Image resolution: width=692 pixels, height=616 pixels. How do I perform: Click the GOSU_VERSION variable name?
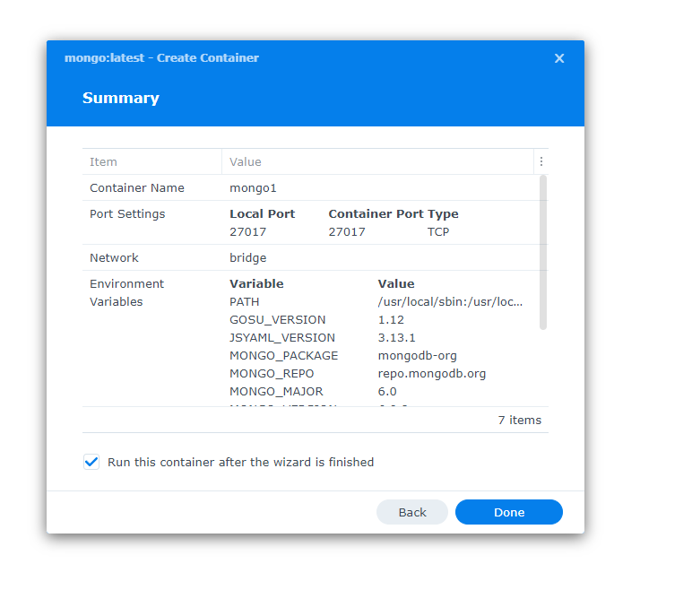click(278, 320)
